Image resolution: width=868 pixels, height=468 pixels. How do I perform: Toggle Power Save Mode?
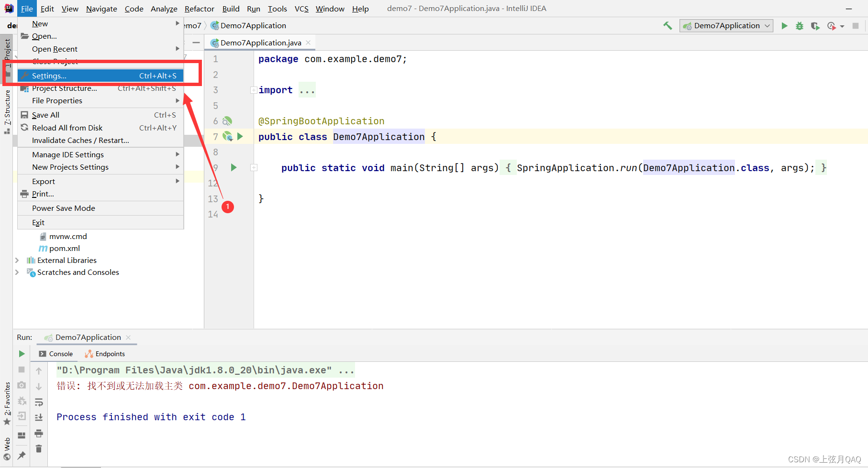click(100, 208)
